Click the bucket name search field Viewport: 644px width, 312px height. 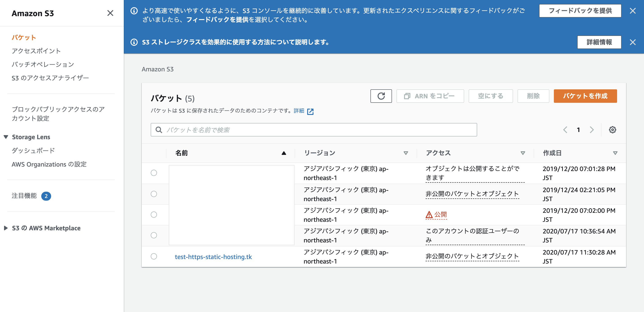click(313, 130)
